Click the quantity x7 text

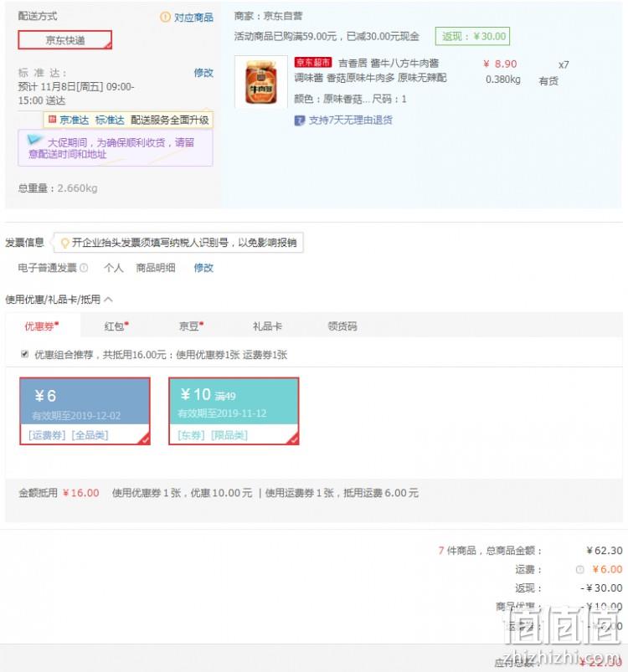(x=564, y=64)
